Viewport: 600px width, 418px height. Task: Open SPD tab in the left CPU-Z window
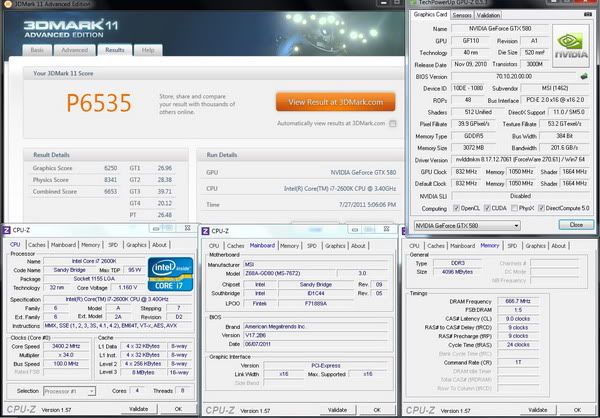click(113, 245)
